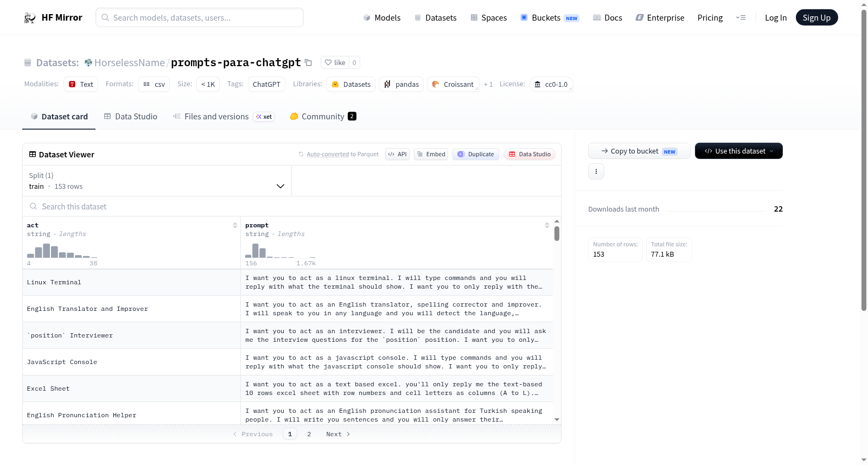Click the page vertical scrollbar
Screen dimensions: 868x465
point(864,160)
